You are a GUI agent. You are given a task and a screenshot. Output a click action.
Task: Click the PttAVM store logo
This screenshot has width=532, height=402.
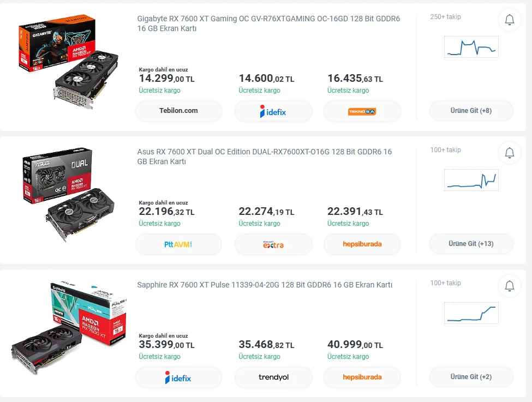point(178,244)
